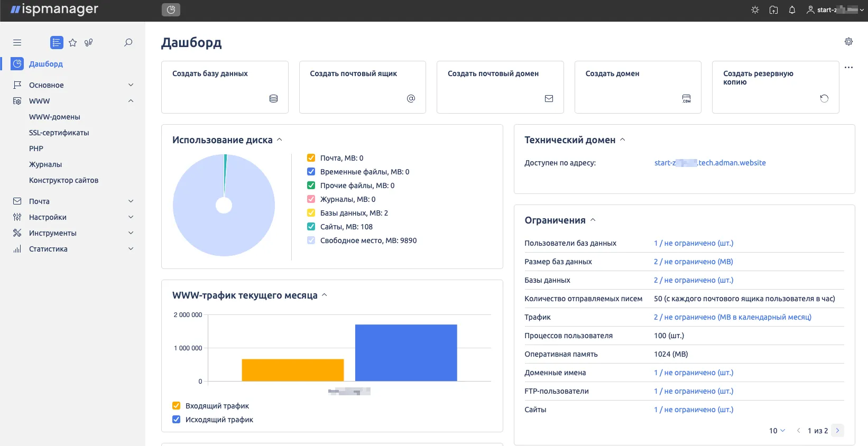The height and width of the screenshot is (446, 868).
Task: Click the COM icon in Создать домен card
Action: pos(686,99)
